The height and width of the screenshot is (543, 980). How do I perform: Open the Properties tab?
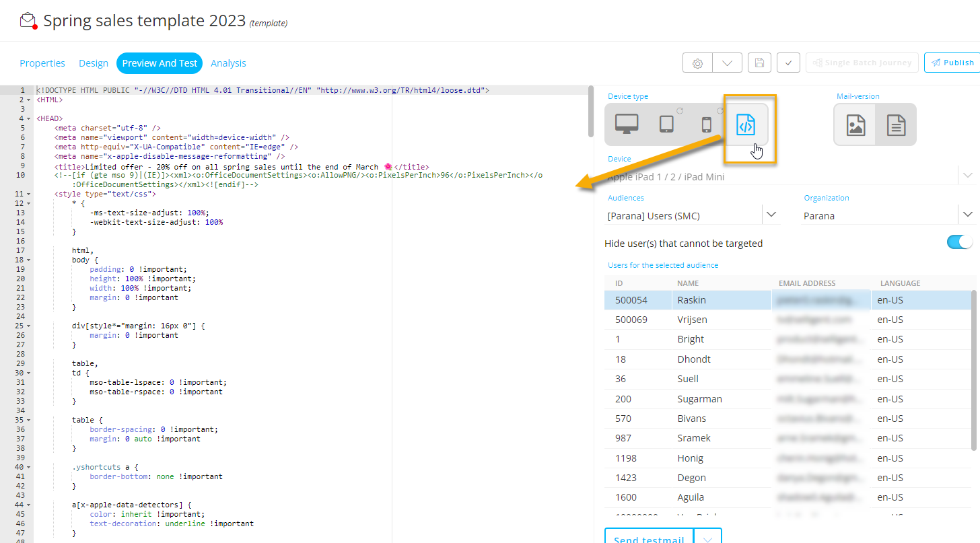[42, 63]
